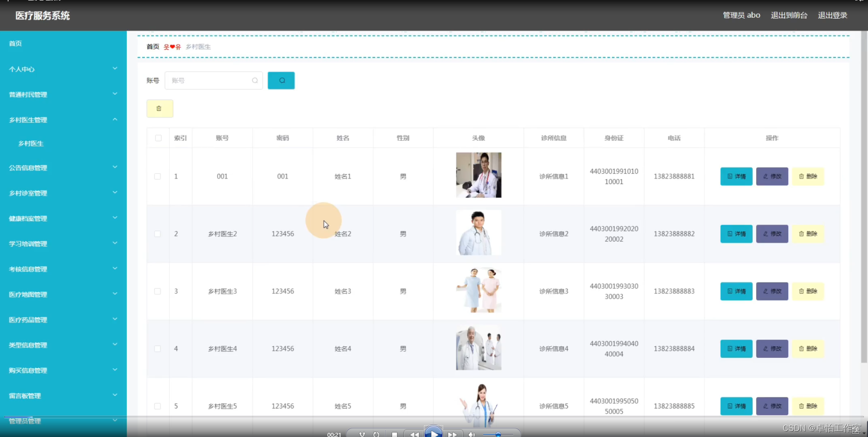Open the 首页 menu item
868x437 pixels.
click(x=15, y=43)
